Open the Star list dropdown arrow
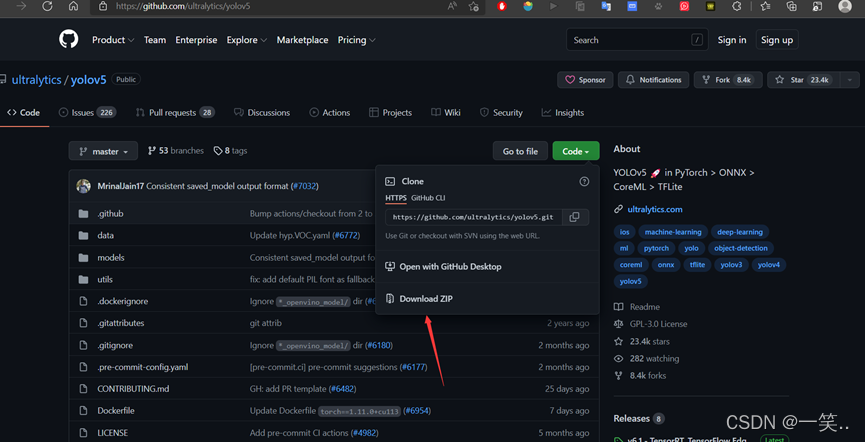Viewport: 865px width, 442px height. 850,80
